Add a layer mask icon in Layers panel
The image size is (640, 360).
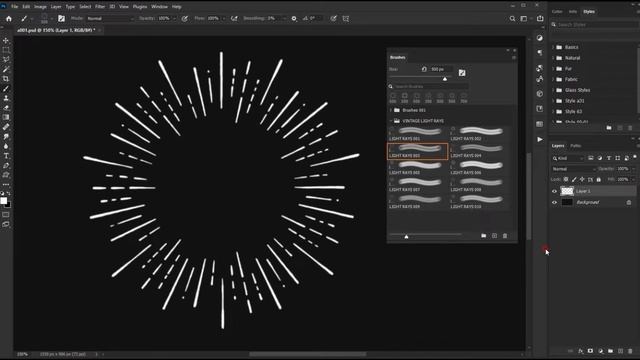(x=590, y=351)
